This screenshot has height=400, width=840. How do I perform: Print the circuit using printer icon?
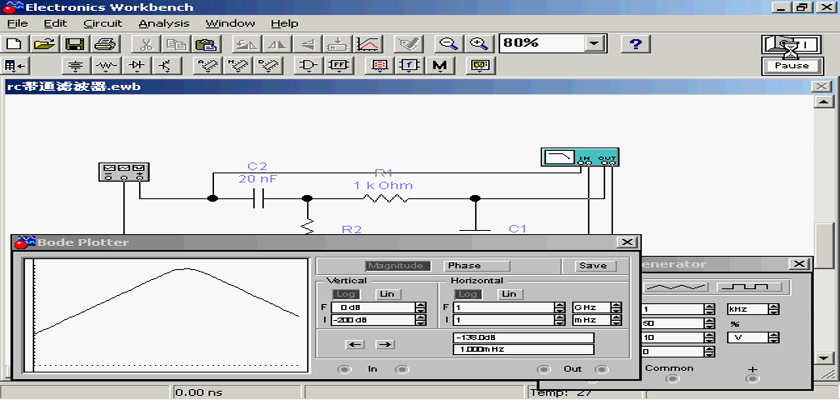[x=106, y=44]
